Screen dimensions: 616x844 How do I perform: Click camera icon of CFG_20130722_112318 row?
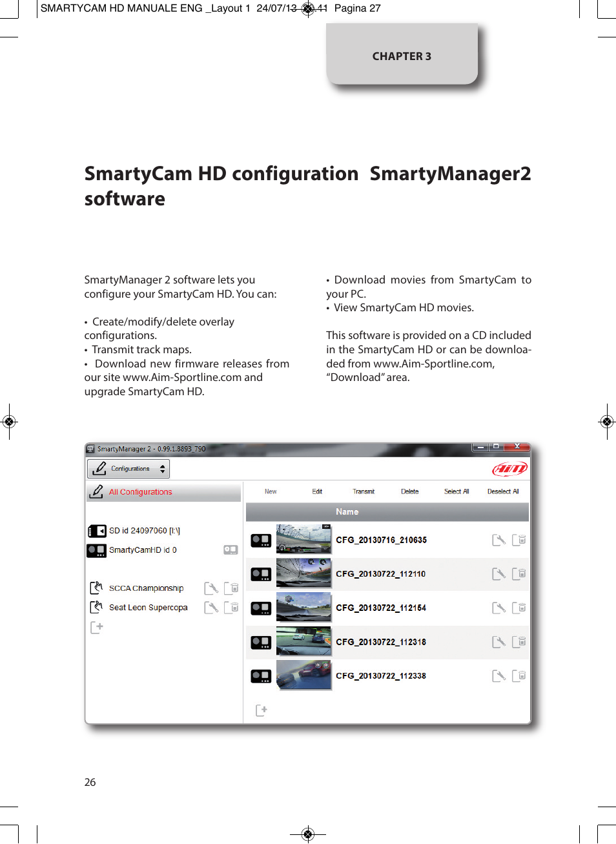[261, 643]
